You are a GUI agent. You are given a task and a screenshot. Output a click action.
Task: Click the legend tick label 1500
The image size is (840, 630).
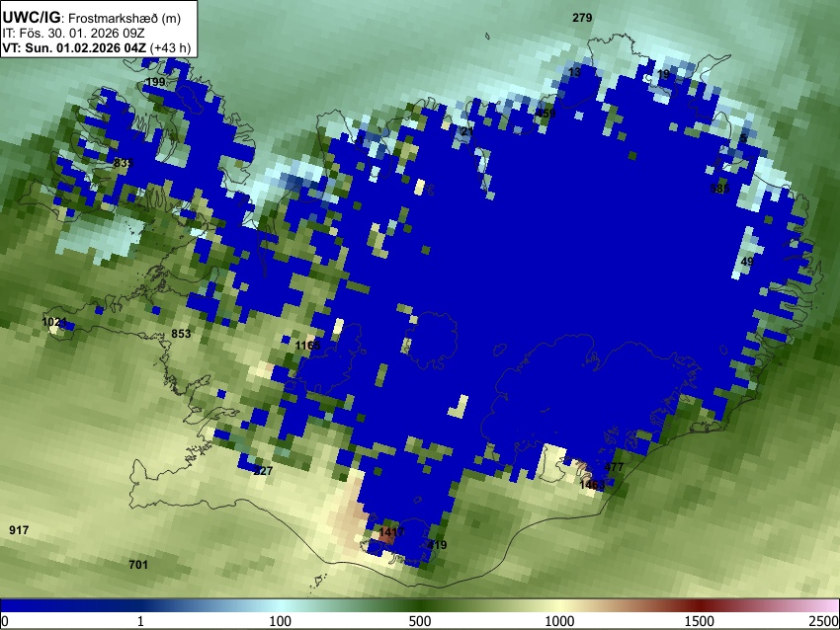[x=700, y=621]
